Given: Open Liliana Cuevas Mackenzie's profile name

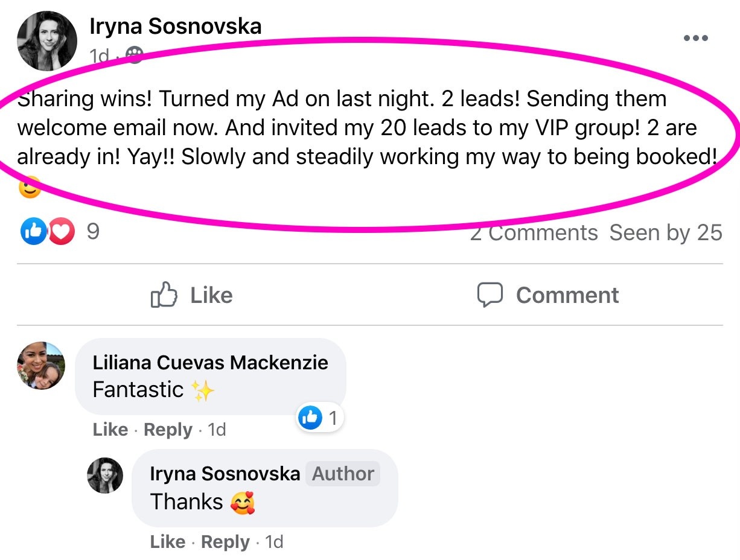Looking at the screenshot, I should click(x=211, y=362).
